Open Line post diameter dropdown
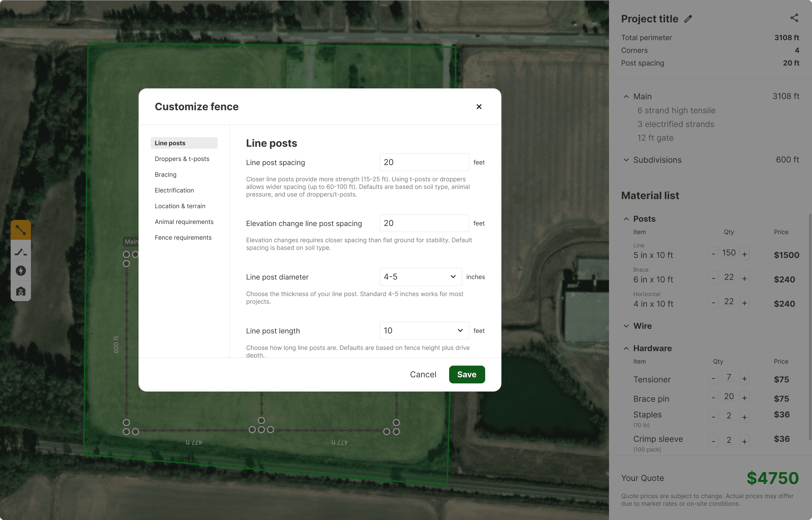This screenshot has height=520, width=812. coord(420,277)
